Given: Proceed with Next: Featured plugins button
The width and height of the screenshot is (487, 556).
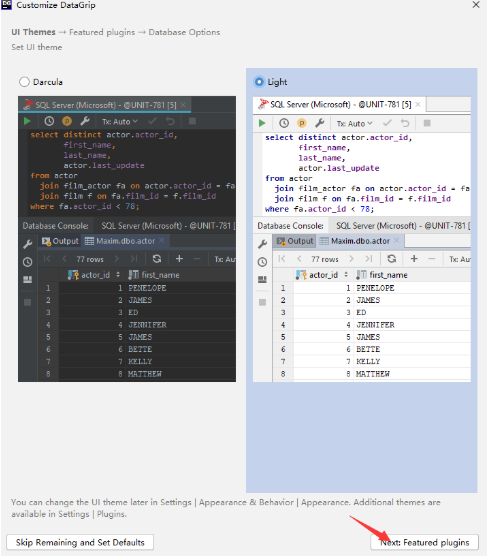Looking at the screenshot, I should coord(425,542).
